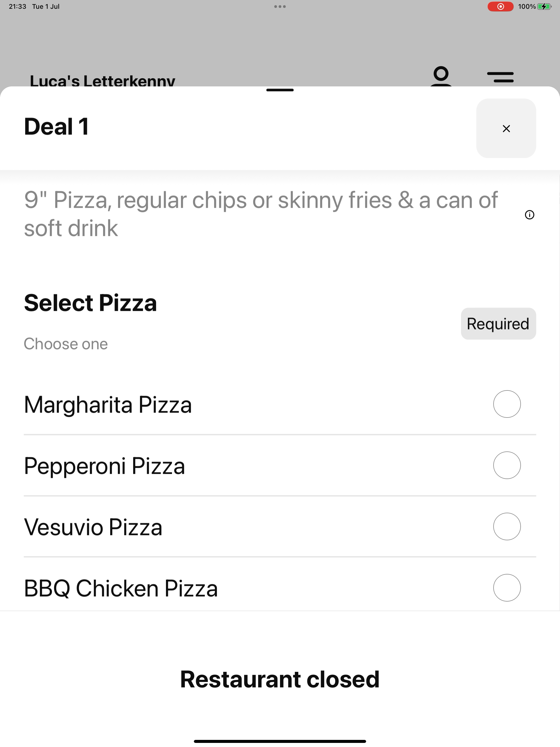Choose Vesuvio Pizza radio button

(x=507, y=526)
